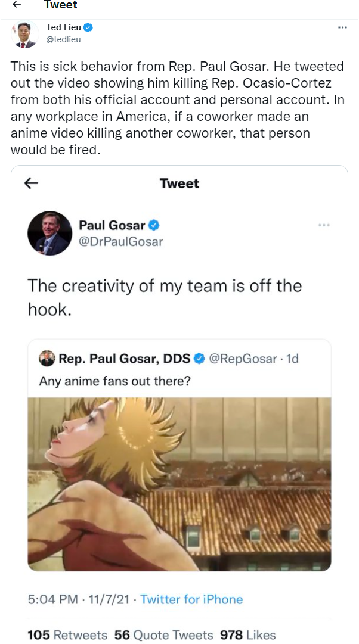Click the back arrow beside the top Tweet header
This screenshot has width=359, height=644.
click(x=18, y=5)
